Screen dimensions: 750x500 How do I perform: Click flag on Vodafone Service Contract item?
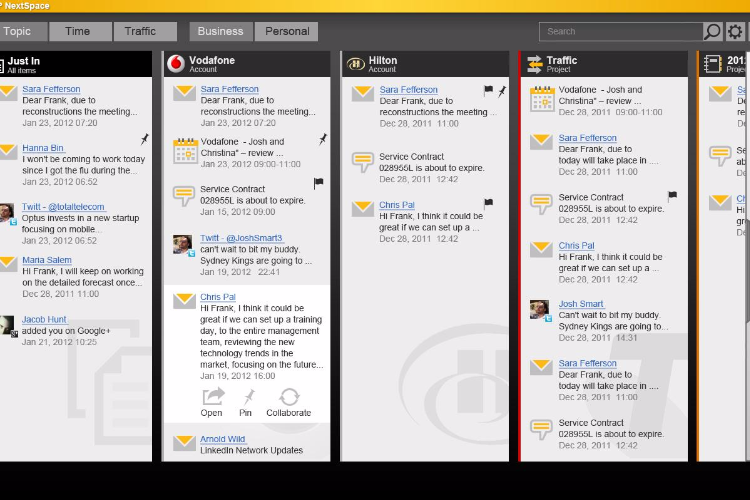click(319, 183)
